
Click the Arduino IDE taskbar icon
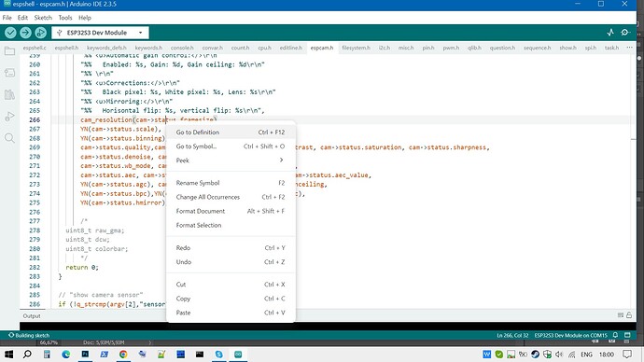pyautogui.click(x=238, y=355)
